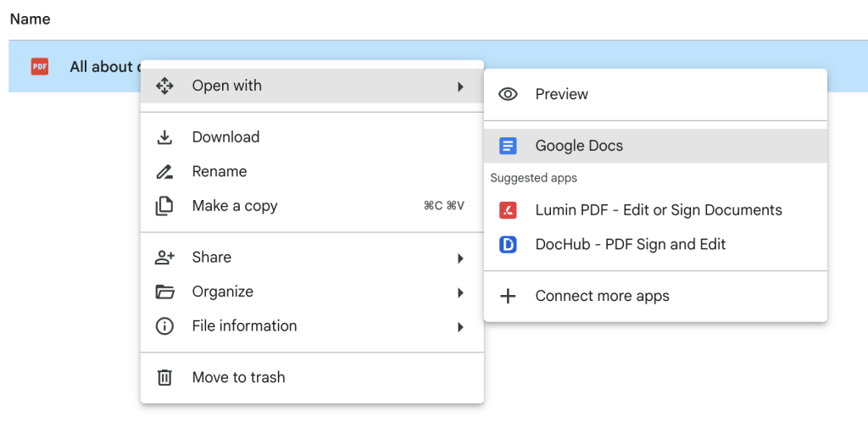This screenshot has width=868, height=428.
Task: Open the Share menu entry
Action: click(312, 258)
